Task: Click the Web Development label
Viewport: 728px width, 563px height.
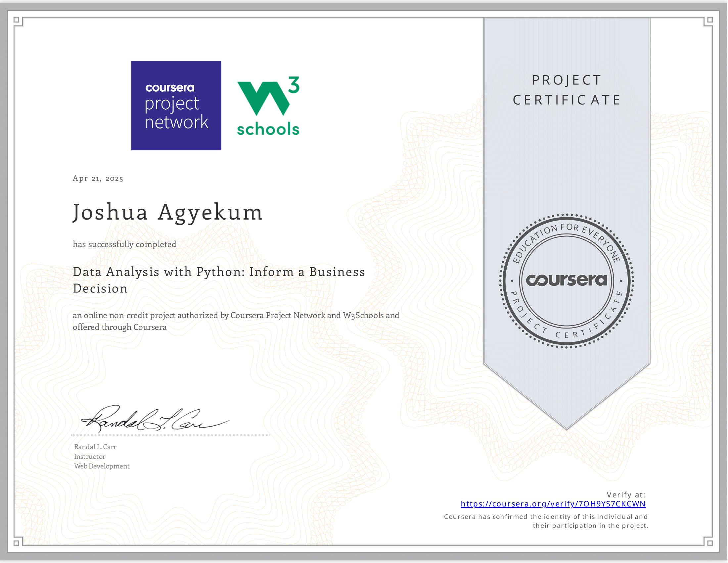Action: [102, 466]
